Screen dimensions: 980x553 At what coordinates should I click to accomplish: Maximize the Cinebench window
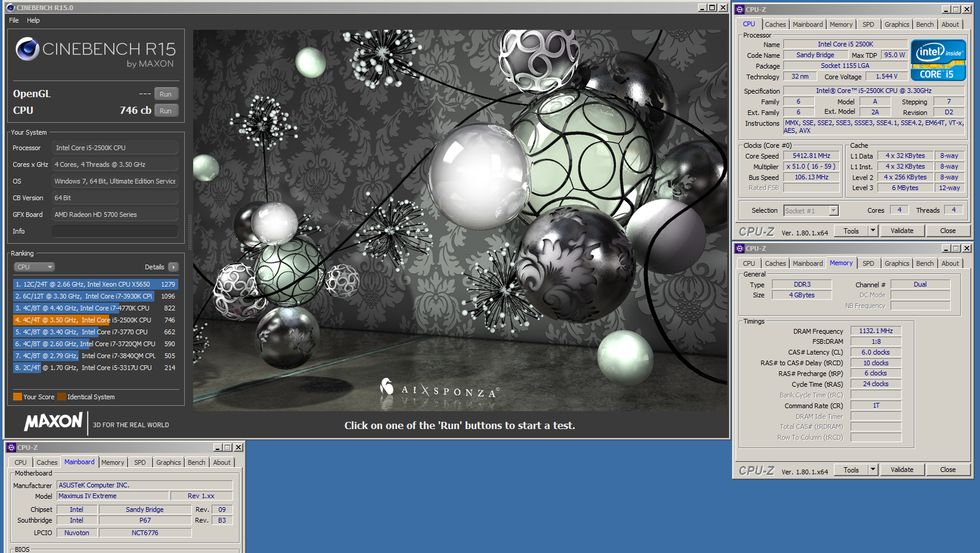(x=712, y=8)
